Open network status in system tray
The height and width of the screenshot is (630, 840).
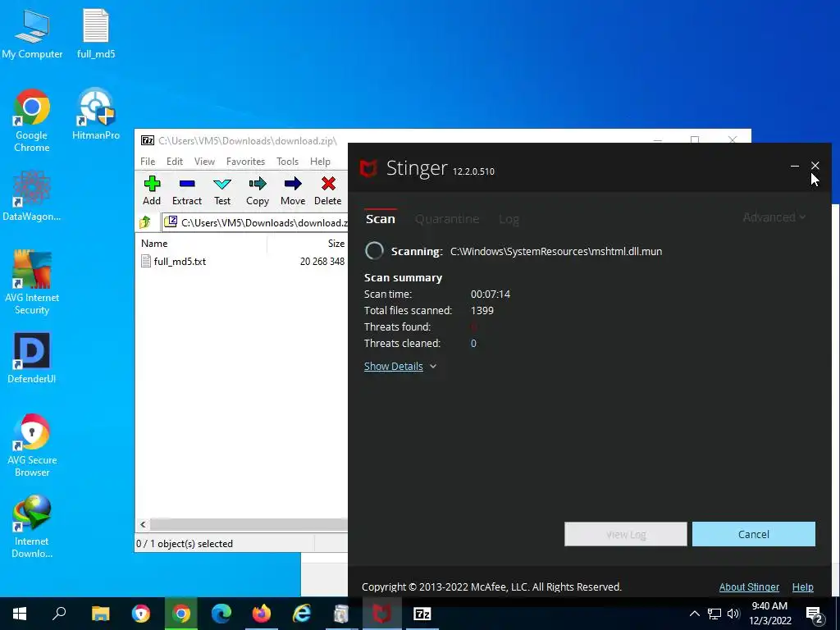coord(714,614)
